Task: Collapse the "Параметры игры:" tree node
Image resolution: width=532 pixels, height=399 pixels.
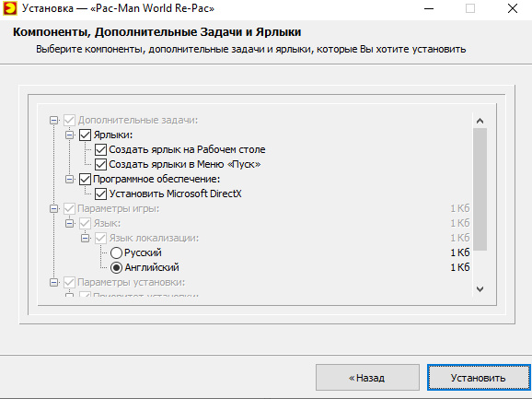Action: [53, 208]
